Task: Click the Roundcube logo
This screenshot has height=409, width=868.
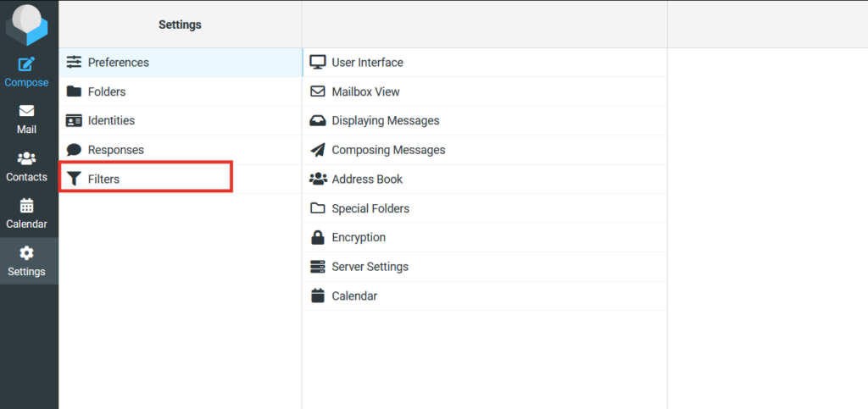Action: tap(26, 25)
